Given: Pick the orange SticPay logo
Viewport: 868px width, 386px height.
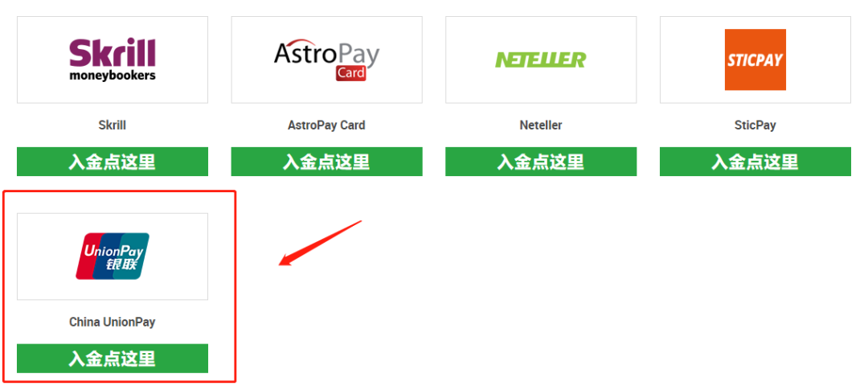Looking at the screenshot, I should pyautogui.click(x=755, y=60).
